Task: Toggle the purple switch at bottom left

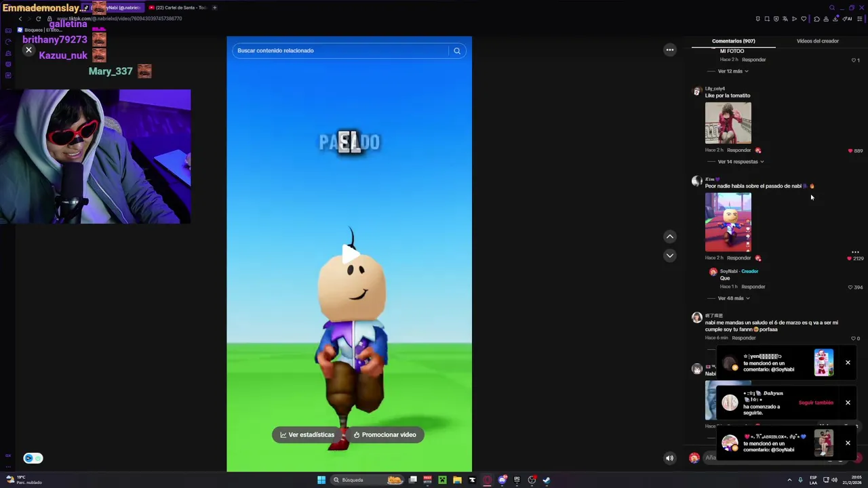Action: coord(33,458)
